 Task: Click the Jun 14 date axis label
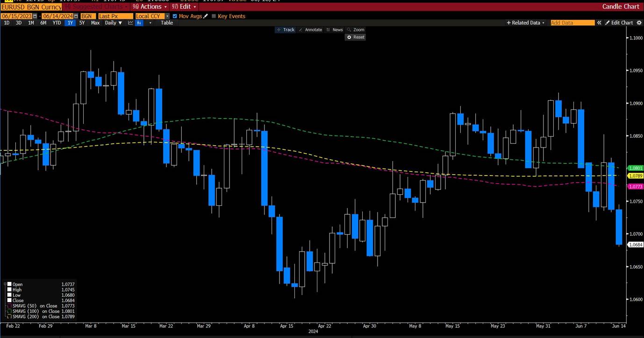(618, 326)
